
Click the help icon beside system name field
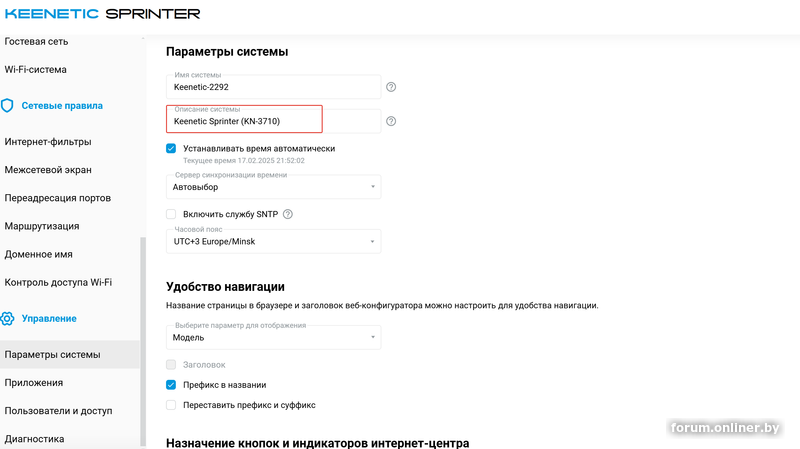click(x=391, y=87)
